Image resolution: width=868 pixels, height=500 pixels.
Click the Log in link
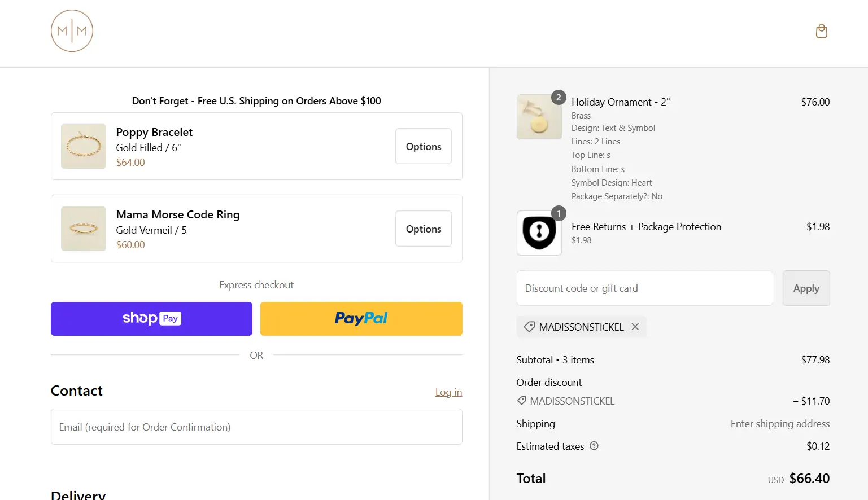click(x=448, y=392)
